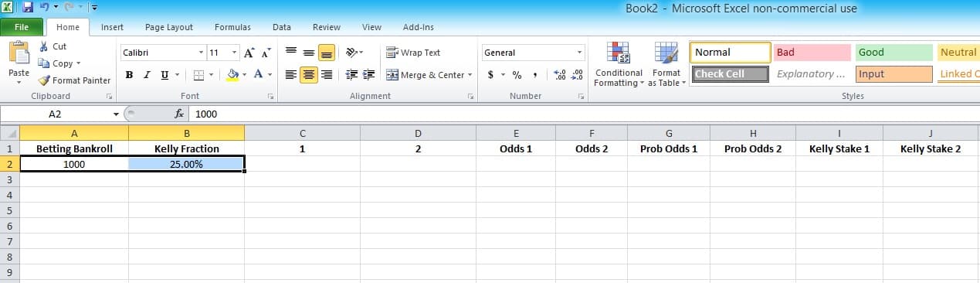The width and height of the screenshot is (980, 283).
Task: Select cell E1 labeled Odds 1
Action: 516,148
